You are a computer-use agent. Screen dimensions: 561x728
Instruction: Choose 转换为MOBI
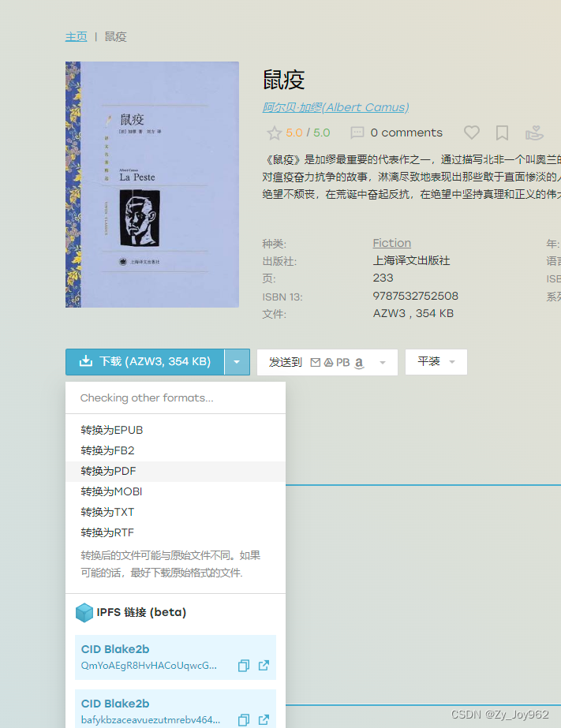click(x=175, y=491)
